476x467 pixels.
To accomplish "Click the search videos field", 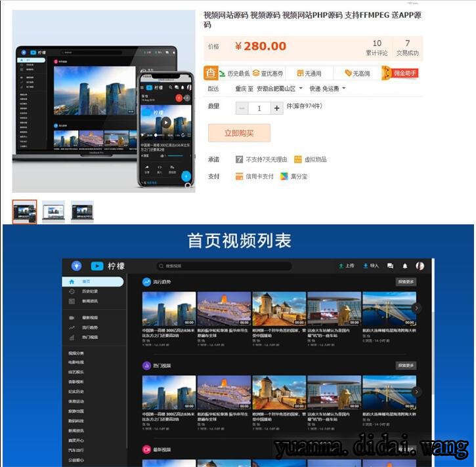I will pyautogui.click(x=223, y=266).
